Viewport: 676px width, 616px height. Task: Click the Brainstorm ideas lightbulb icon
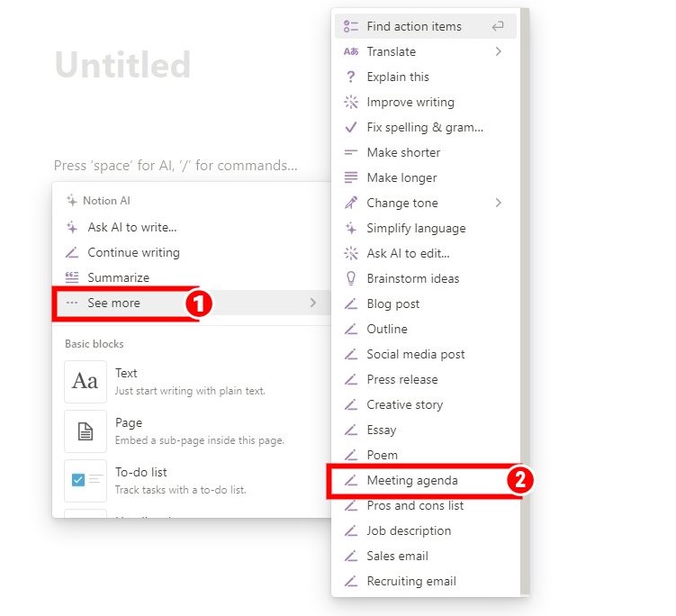(351, 279)
